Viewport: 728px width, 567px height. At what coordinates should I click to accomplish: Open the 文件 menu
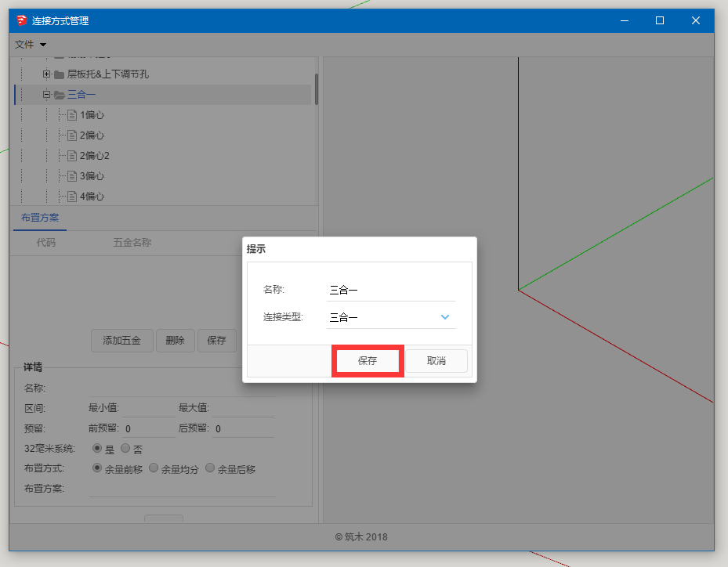(x=31, y=45)
